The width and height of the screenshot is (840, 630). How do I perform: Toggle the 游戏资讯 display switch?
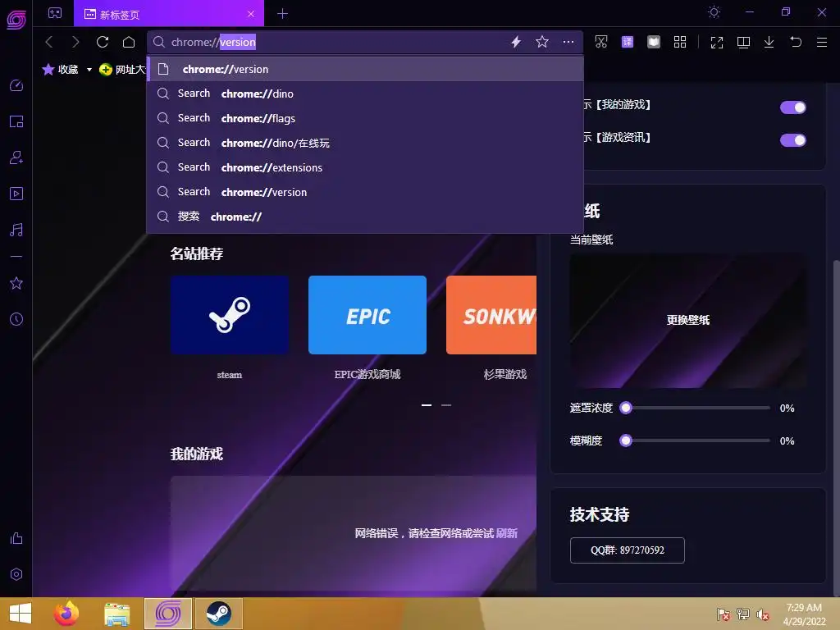(x=793, y=140)
